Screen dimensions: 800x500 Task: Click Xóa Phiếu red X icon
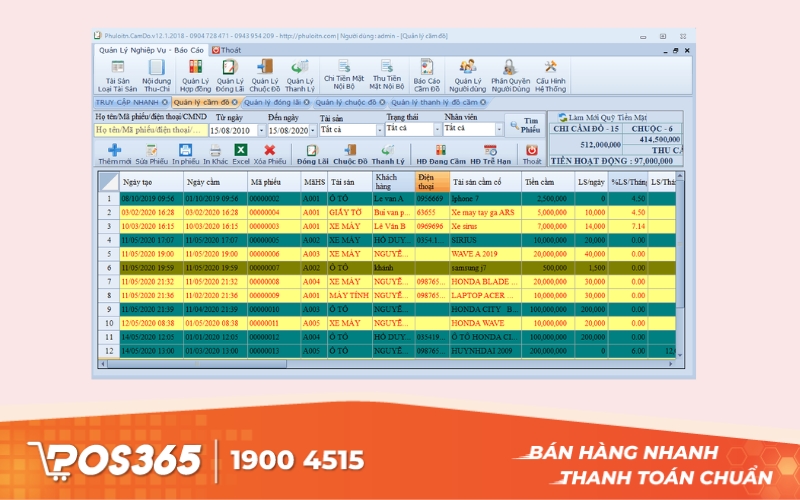[x=270, y=154]
